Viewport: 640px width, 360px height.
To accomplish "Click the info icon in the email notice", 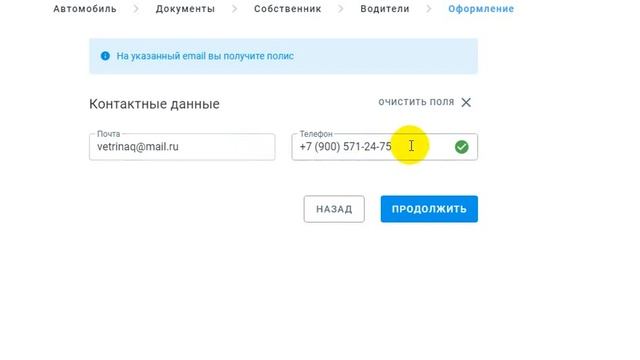I will click(x=105, y=56).
